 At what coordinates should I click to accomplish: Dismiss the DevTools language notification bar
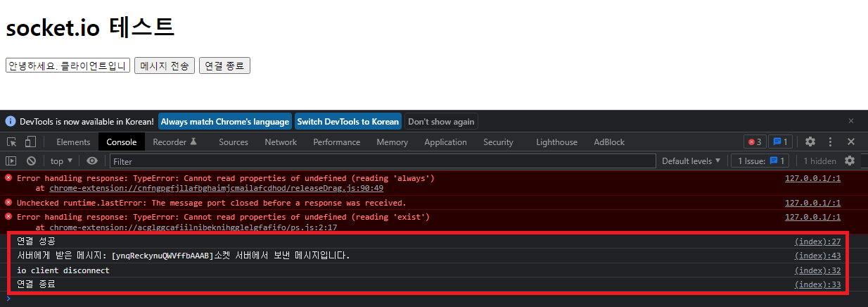tap(851, 121)
